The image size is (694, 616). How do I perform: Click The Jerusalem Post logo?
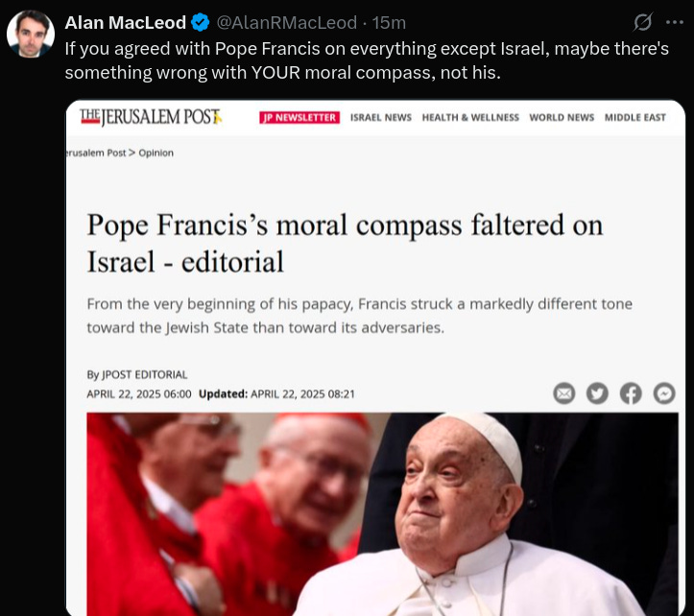151,117
